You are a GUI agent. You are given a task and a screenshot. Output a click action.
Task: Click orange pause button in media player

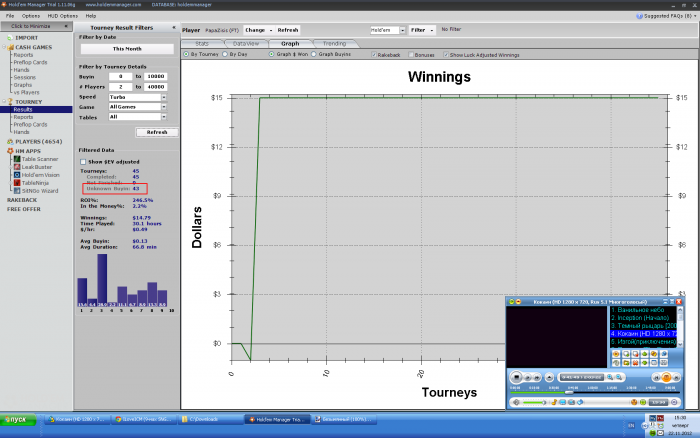point(666,377)
